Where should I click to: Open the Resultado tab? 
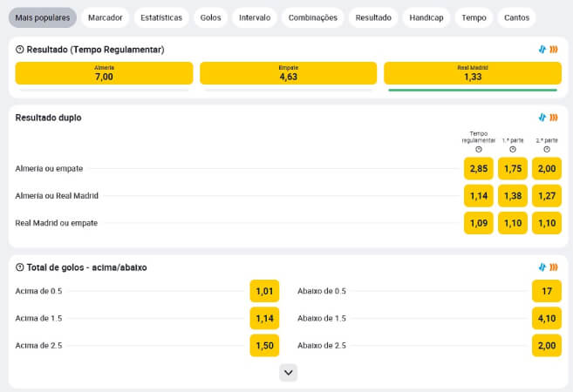373,17
